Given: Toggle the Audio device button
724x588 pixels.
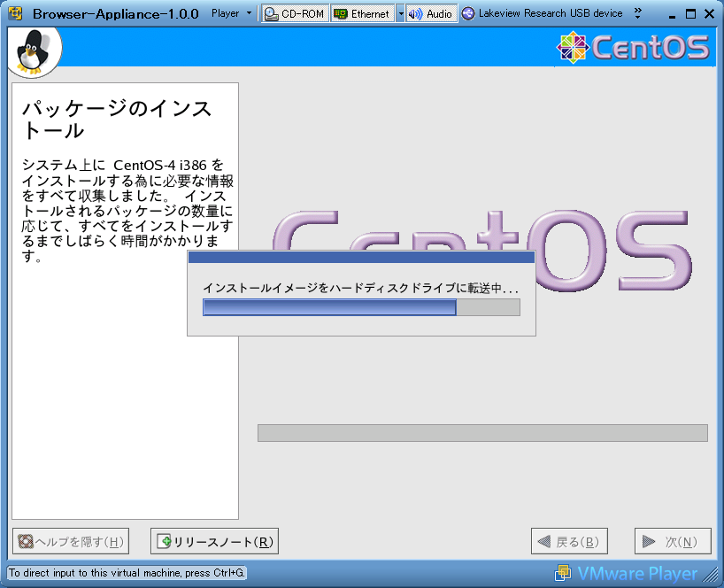Looking at the screenshot, I should click(431, 14).
